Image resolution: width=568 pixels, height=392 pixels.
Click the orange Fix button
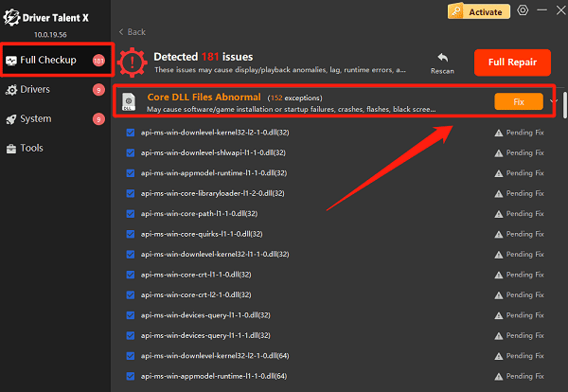(518, 101)
